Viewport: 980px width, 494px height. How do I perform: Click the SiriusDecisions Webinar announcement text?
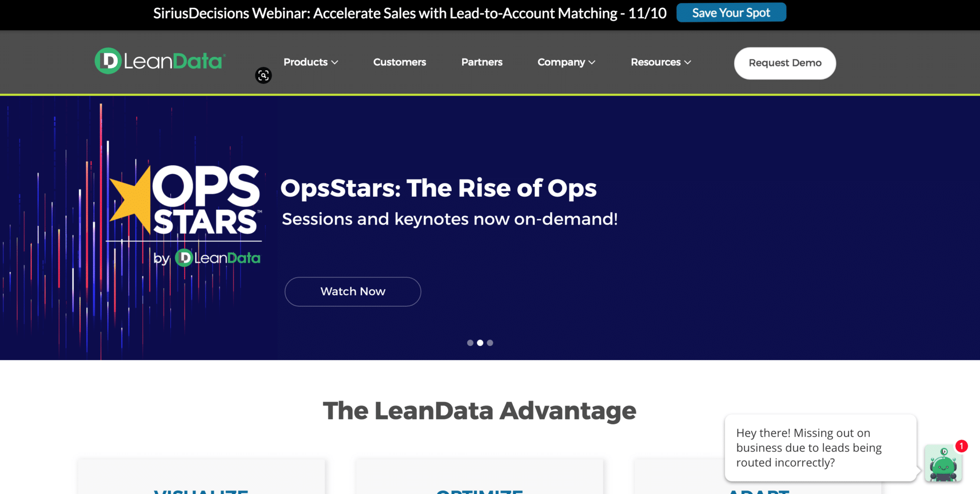[410, 13]
